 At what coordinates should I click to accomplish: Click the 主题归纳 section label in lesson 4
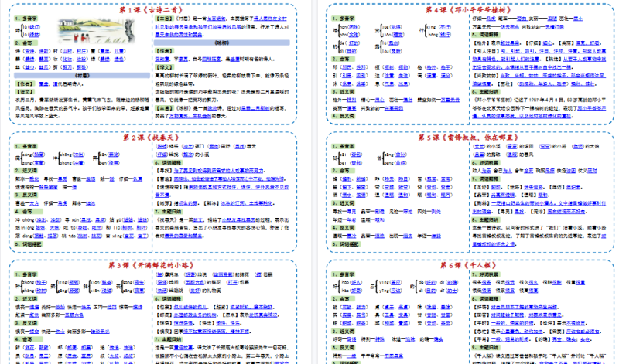click(x=491, y=90)
